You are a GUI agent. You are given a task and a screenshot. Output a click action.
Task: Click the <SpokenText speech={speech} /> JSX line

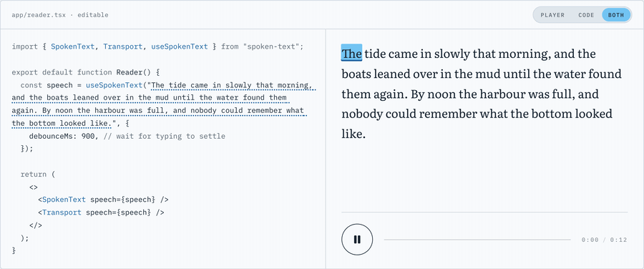click(103, 200)
